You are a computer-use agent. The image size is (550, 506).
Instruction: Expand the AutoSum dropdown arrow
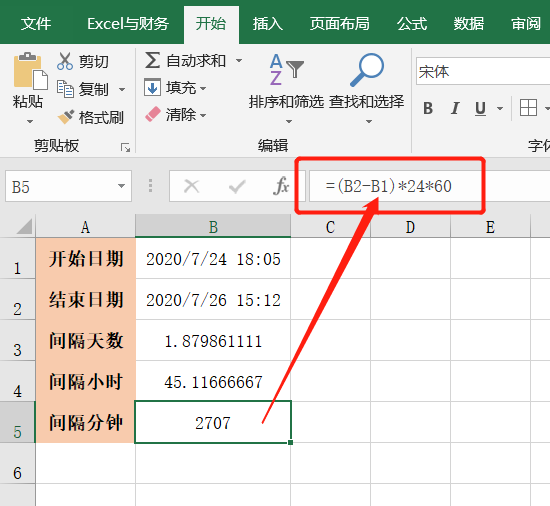click(239, 61)
